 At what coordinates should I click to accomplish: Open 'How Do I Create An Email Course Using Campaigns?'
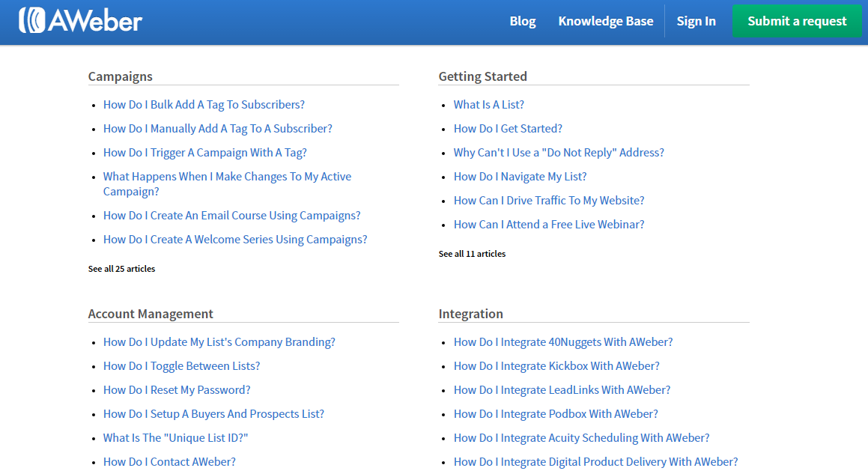(x=231, y=216)
